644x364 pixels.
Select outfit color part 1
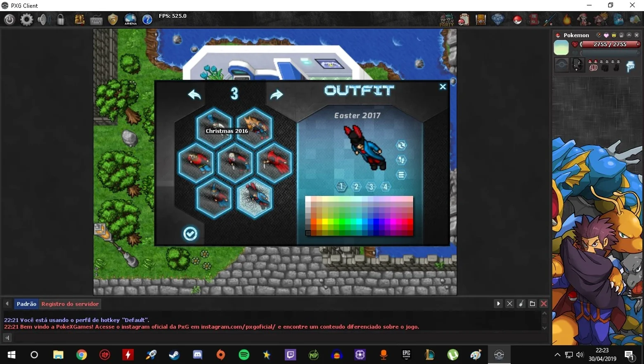[341, 186]
